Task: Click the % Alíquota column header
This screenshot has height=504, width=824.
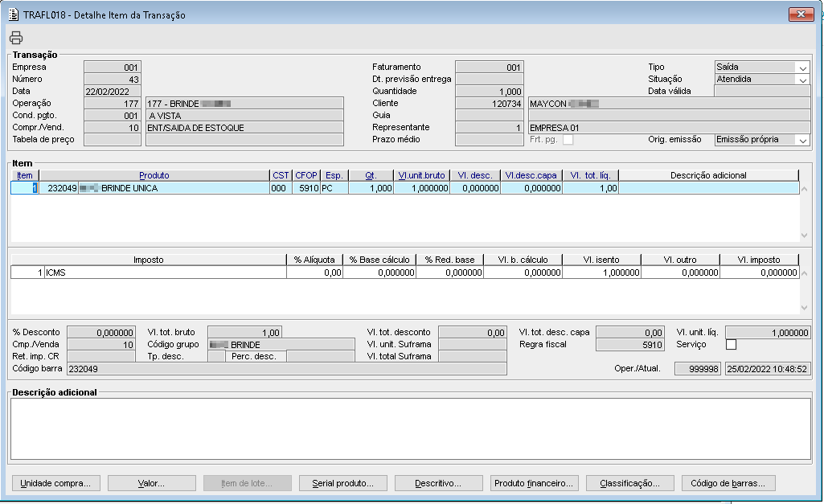Action: (315, 260)
